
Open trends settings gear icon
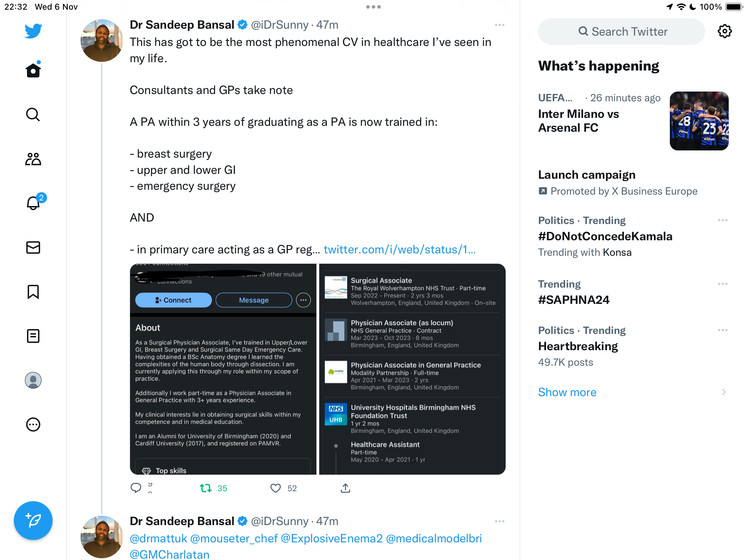coord(725,31)
